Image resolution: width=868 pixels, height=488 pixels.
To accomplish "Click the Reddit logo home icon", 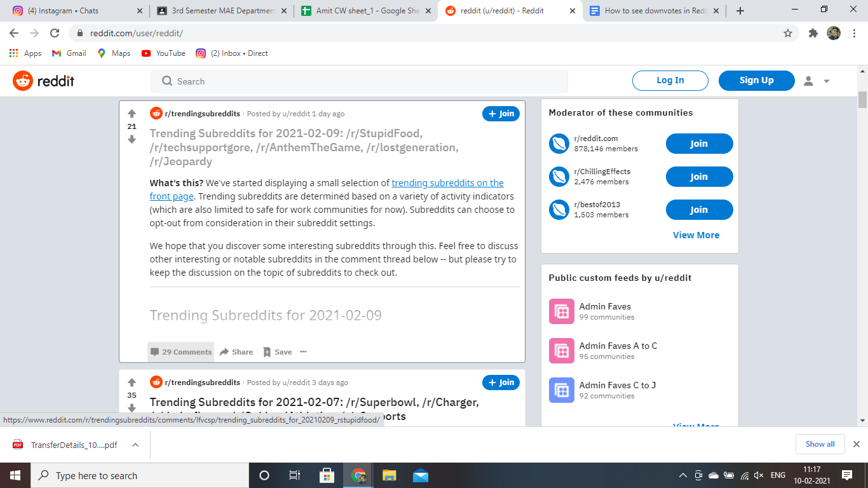I will point(23,81).
